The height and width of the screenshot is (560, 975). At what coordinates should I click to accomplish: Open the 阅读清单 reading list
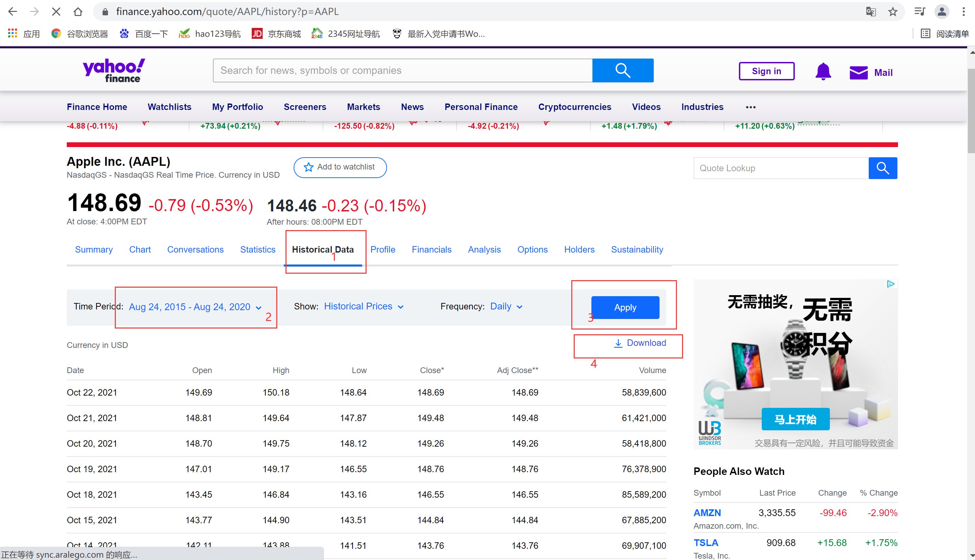[x=945, y=34]
